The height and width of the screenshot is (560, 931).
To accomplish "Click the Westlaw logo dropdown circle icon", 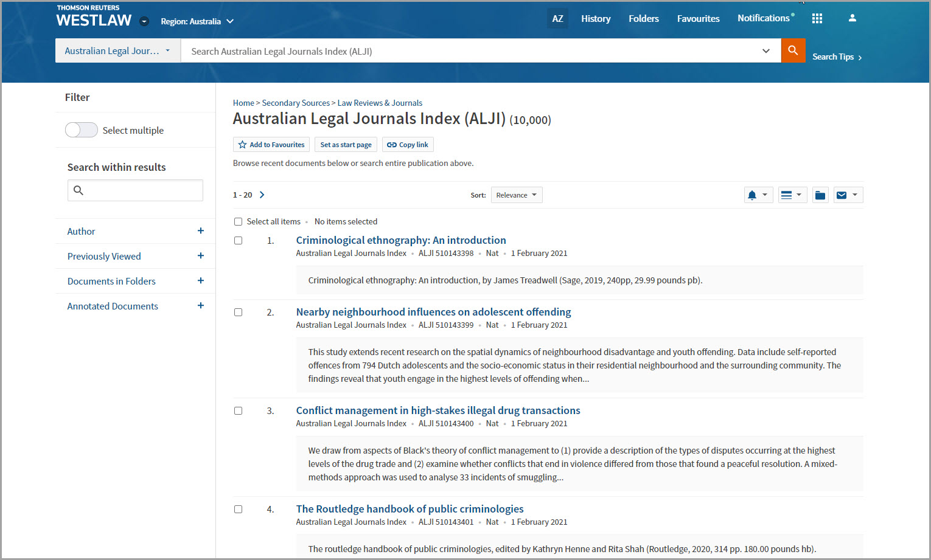I will tap(144, 21).
